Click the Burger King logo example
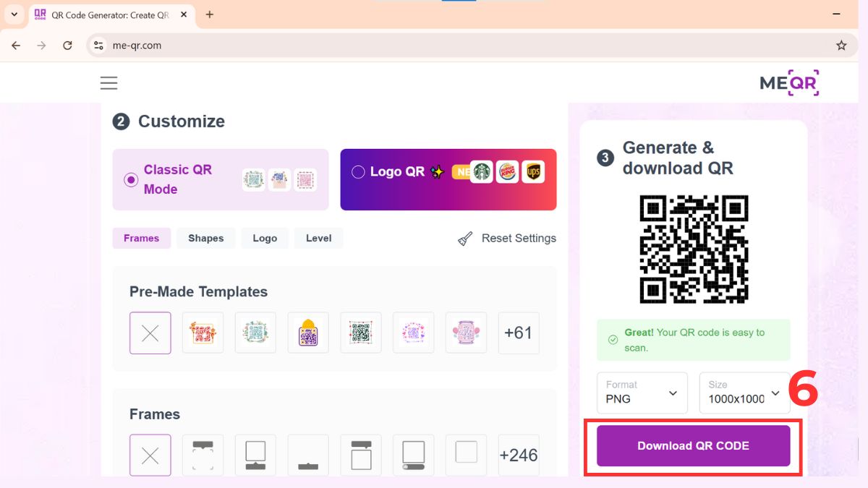This screenshot has width=868, height=488. tap(508, 171)
